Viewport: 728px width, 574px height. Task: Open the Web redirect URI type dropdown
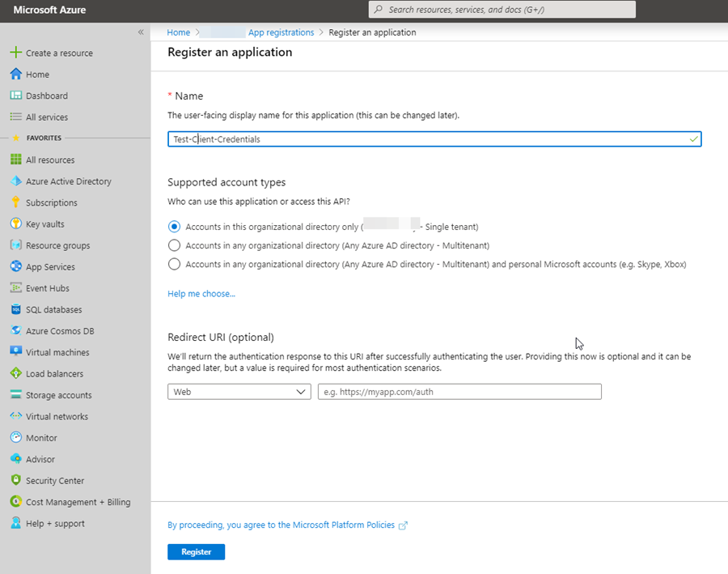coord(239,392)
